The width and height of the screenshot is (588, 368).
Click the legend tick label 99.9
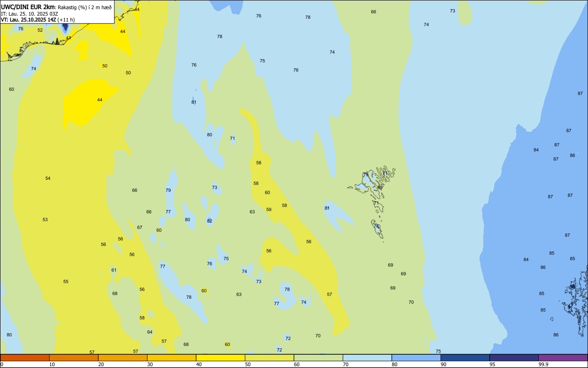pyautogui.click(x=543, y=364)
